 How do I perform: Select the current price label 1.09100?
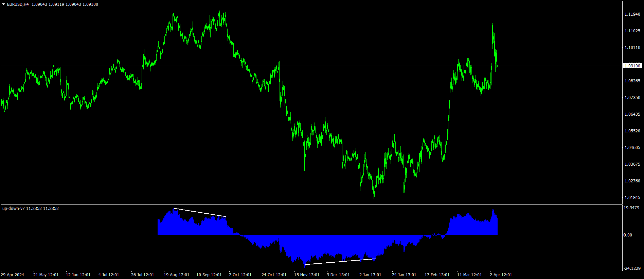[632, 66]
